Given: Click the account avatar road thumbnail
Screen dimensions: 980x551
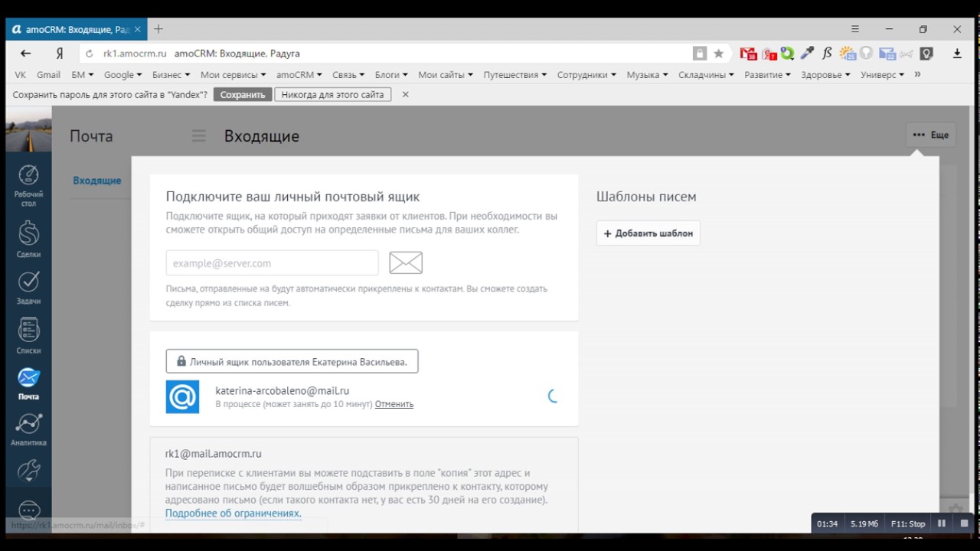Looking at the screenshot, I should 28,129.
